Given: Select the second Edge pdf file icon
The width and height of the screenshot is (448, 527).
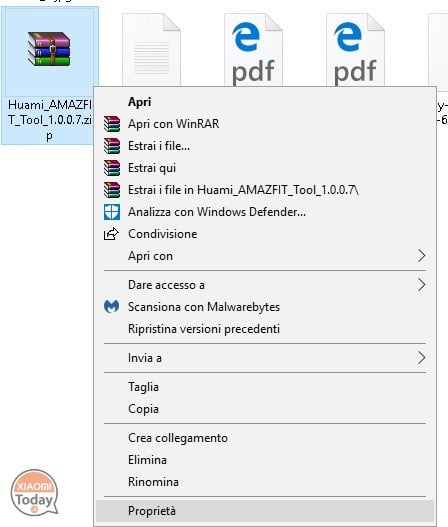Looking at the screenshot, I should coord(355,49).
